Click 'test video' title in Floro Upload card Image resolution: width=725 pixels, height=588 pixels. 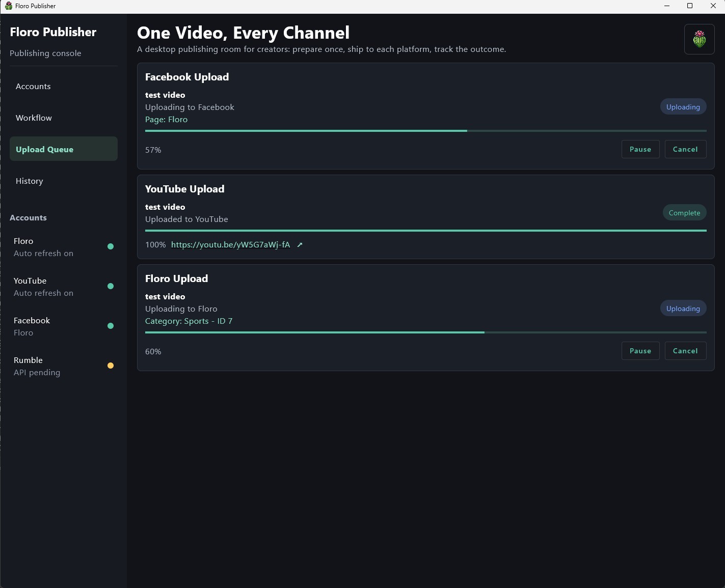[165, 297]
